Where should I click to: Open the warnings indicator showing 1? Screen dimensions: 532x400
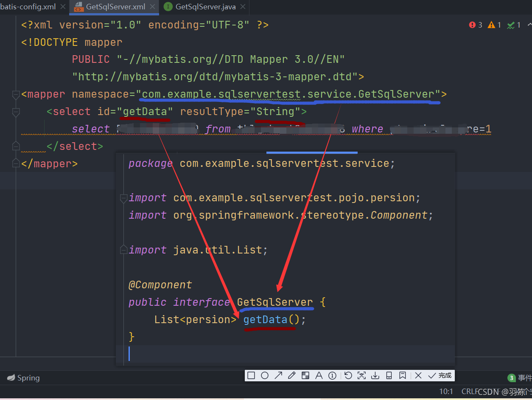tap(495, 25)
